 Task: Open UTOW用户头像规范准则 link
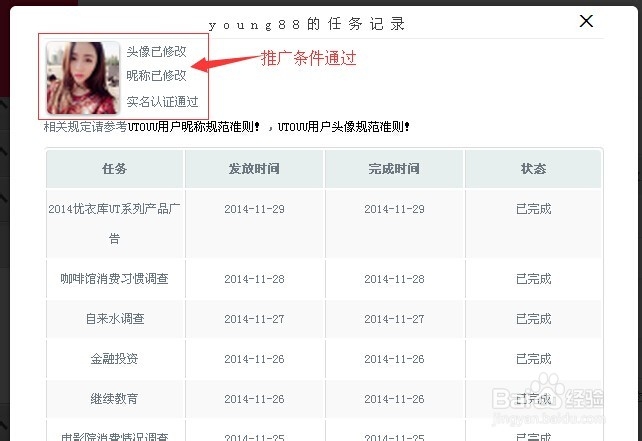pyautogui.click(x=344, y=127)
